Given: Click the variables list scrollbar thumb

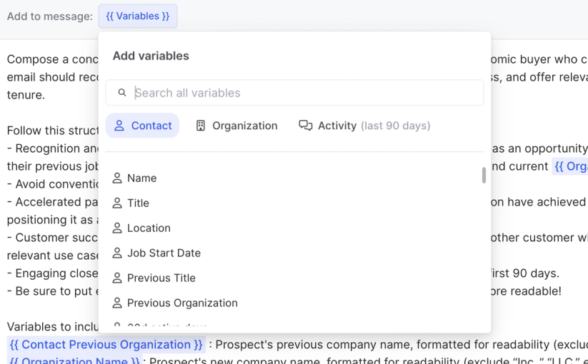Looking at the screenshot, I should 484,175.
